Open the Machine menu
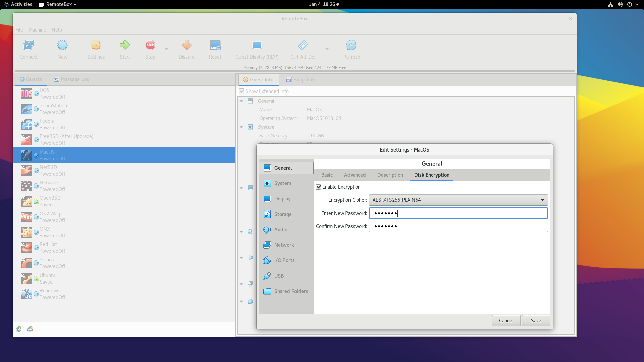This screenshot has height=362, width=644. click(37, 29)
